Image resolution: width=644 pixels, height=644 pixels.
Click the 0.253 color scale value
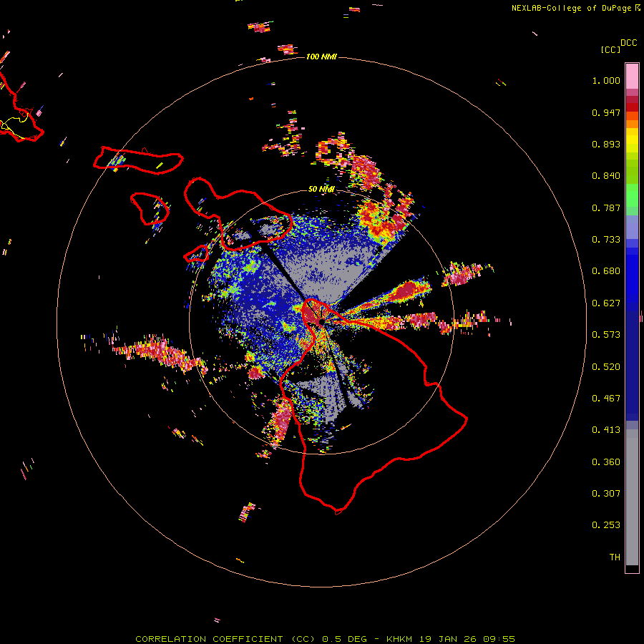click(x=606, y=525)
